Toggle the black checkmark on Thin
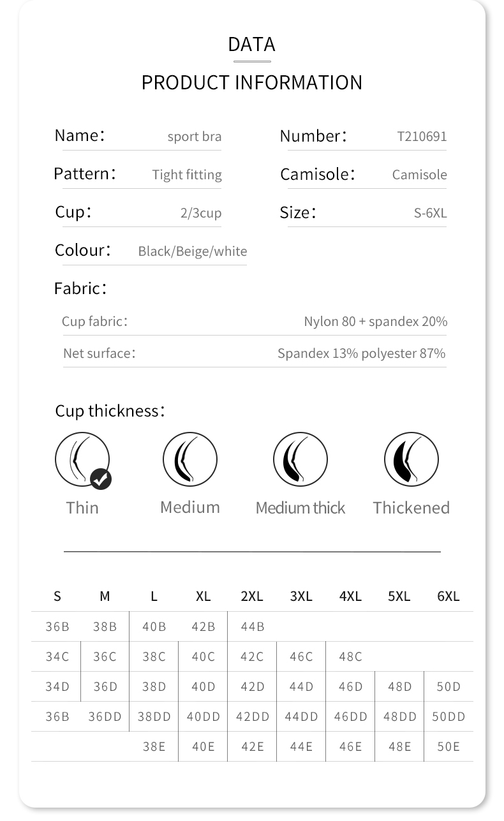Viewport: 504px width, 821px height. click(101, 479)
